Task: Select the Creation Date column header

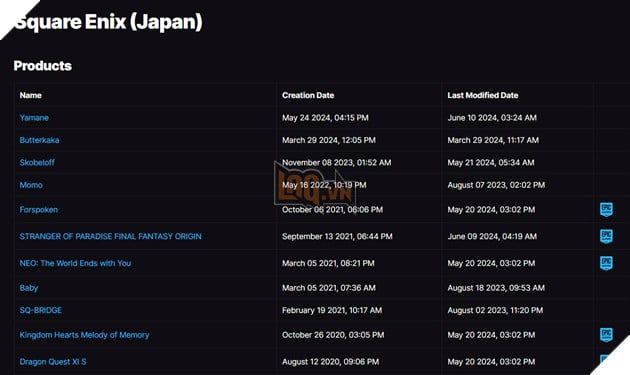Action: point(308,95)
